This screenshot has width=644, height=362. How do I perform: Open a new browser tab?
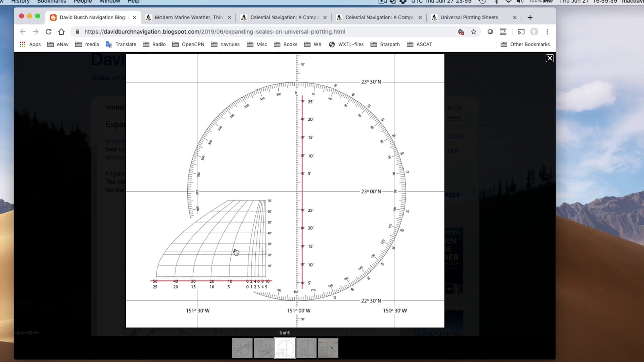(x=530, y=17)
